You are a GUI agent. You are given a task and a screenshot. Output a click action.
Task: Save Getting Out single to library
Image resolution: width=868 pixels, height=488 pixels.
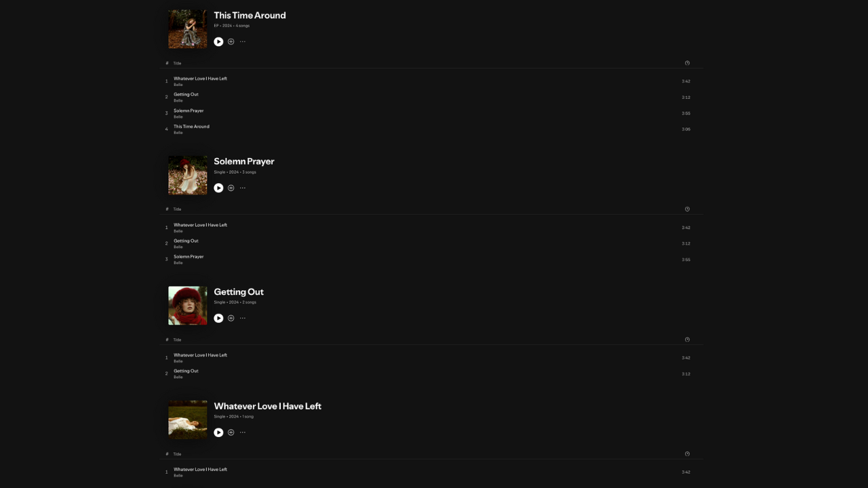click(x=231, y=319)
